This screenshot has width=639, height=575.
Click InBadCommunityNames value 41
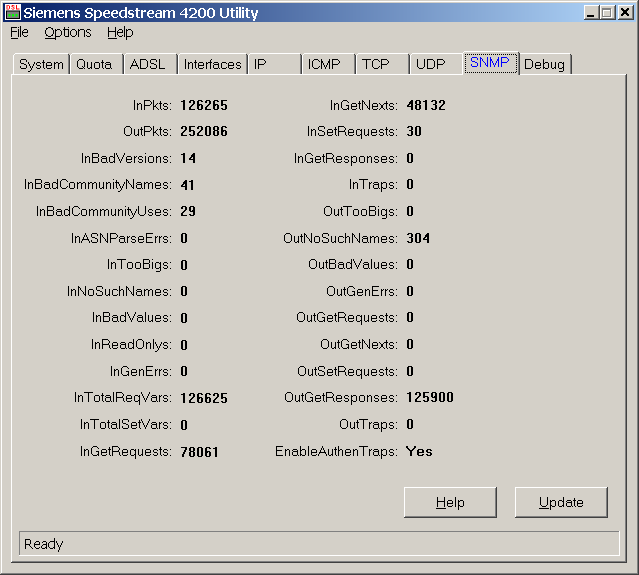pyautogui.click(x=187, y=185)
